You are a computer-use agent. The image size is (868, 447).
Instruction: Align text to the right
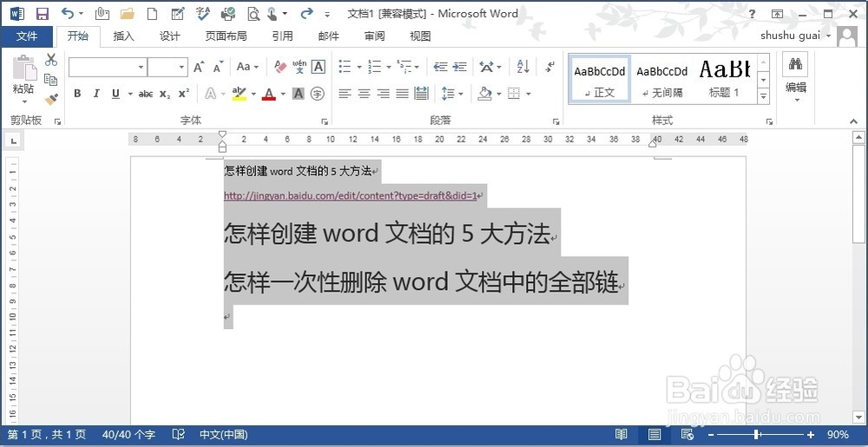tap(383, 94)
